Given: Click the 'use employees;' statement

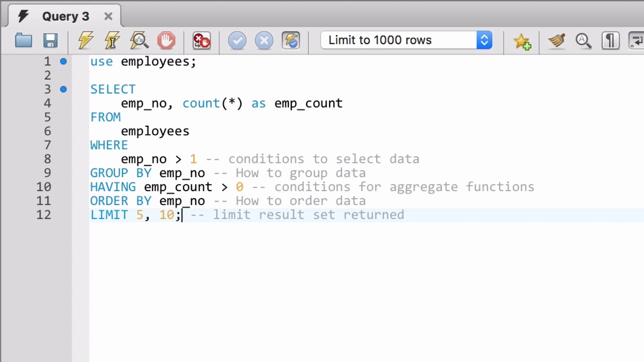Looking at the screenshot, I should [x=143, y=61].
